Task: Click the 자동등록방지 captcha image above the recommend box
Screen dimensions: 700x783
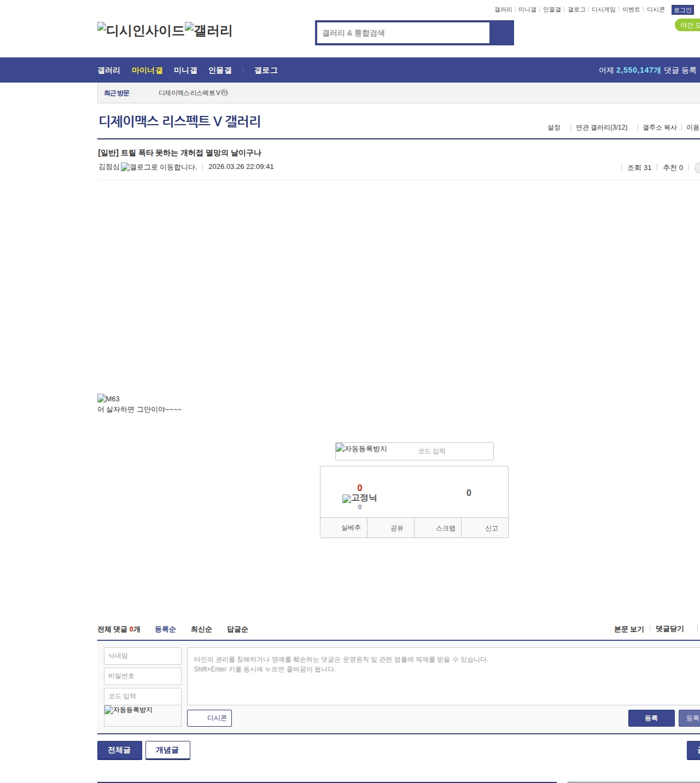Action: coord(361,449)
